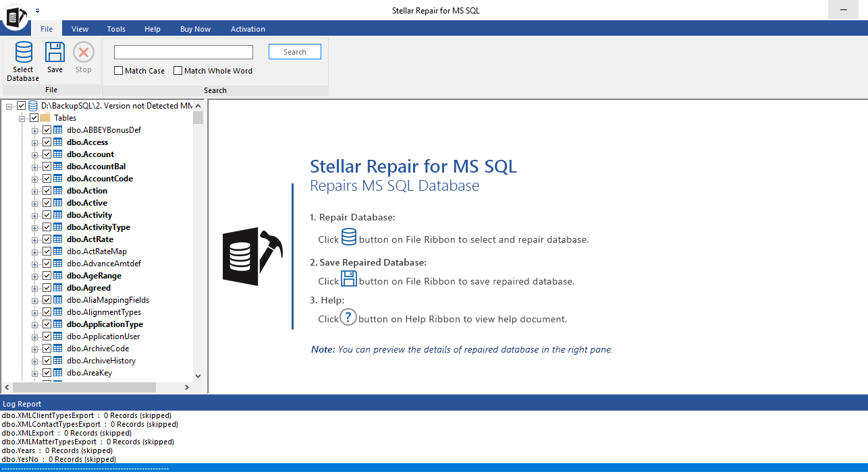
Task: Click table icon next to dbo.ActRateMap
Action: [x=58, y=251]
